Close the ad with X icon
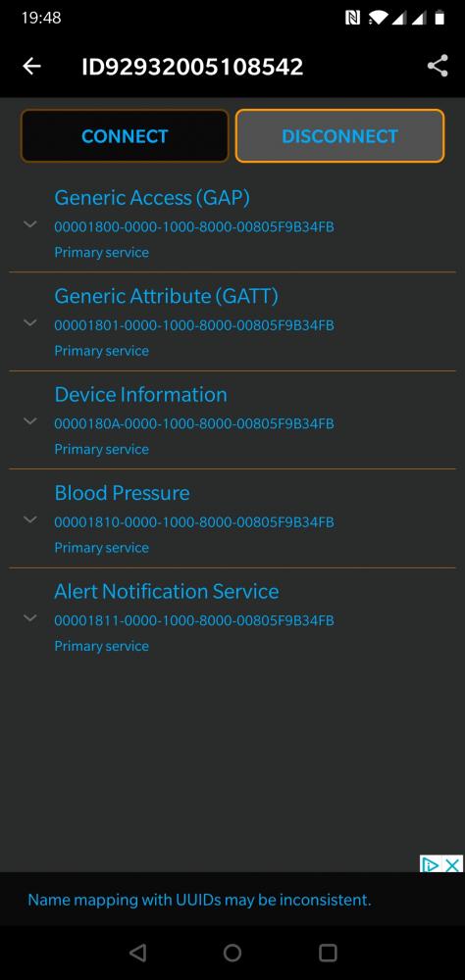This screenshot has width=465, height=980. [452, 864]
